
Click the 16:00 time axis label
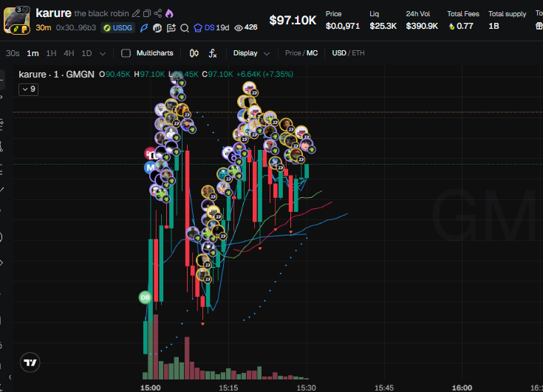tap(462, 388)
